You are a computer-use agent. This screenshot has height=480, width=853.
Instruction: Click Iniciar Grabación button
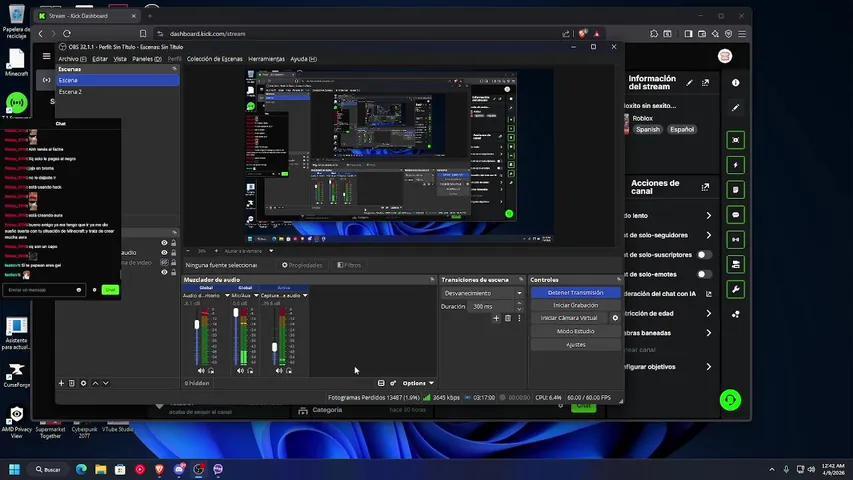tap(576, 305)
